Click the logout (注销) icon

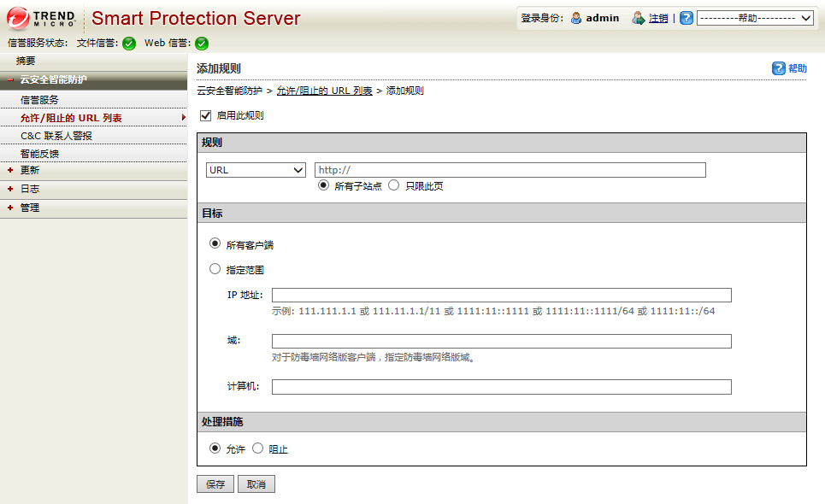point(638,18)
